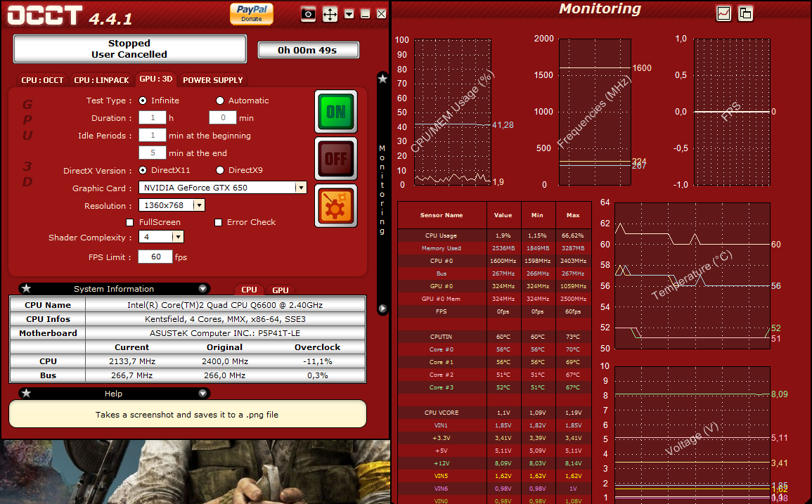
Task: Click the star icon next to System Information
Action: point(27,288)
